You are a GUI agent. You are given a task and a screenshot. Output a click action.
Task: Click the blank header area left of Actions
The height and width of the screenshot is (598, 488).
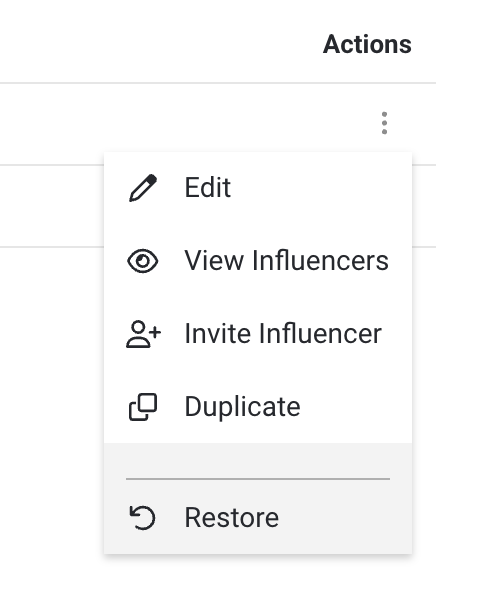[160, 45]
